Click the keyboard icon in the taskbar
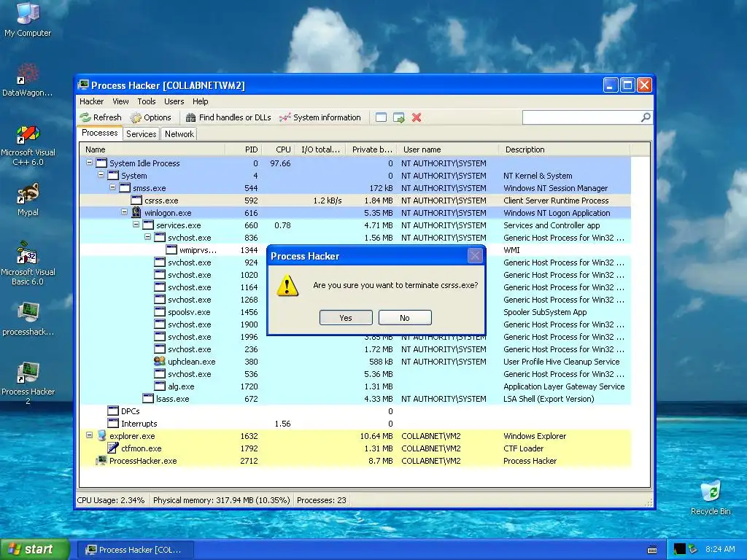This screenshot has height=560, width=747. click(x=652, y=550)
